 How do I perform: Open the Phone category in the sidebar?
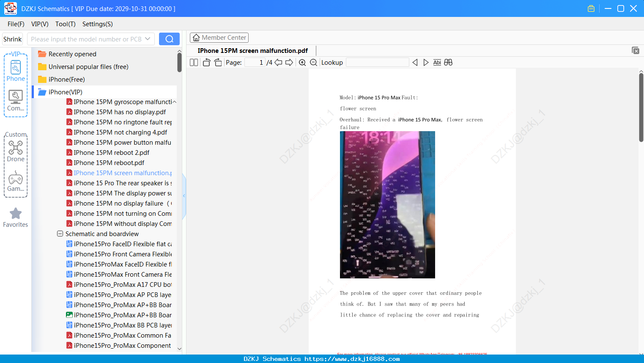pyautogui.click(x=16, y=71)
